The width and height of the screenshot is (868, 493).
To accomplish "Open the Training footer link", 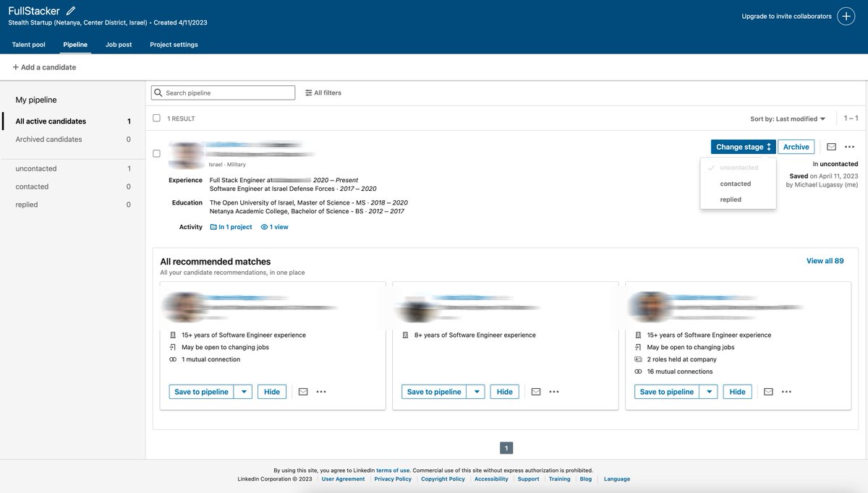I will [x=559, y=479].
